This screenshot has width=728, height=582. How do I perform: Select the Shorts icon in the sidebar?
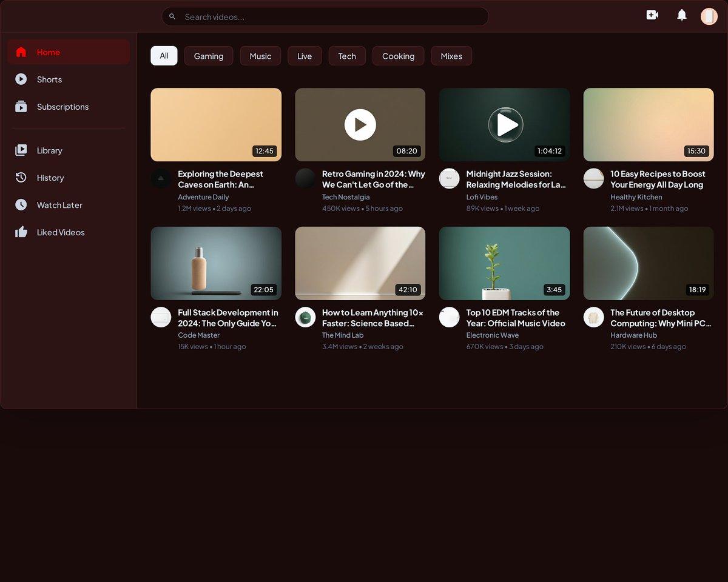pos(21,79)
